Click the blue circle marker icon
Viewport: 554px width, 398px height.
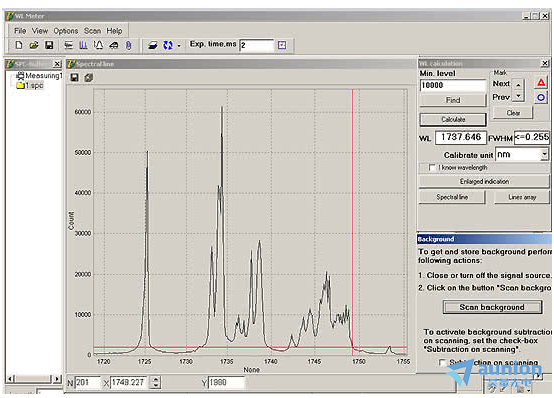point(541,97)
